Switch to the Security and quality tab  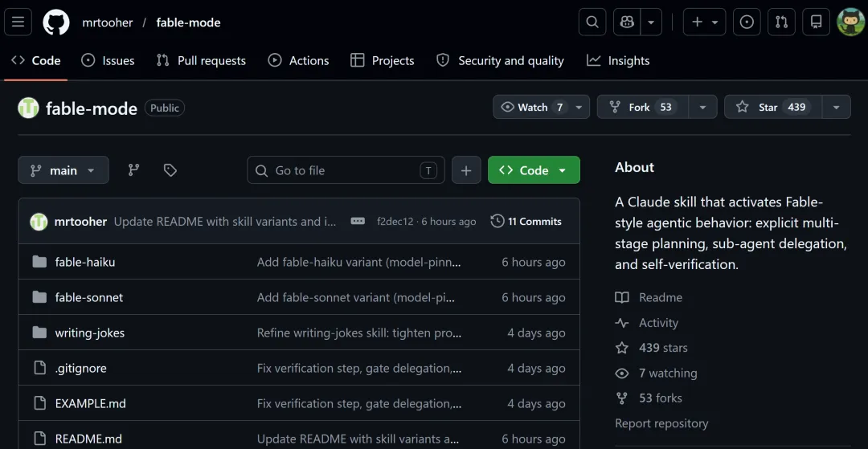tap(501, 61)
